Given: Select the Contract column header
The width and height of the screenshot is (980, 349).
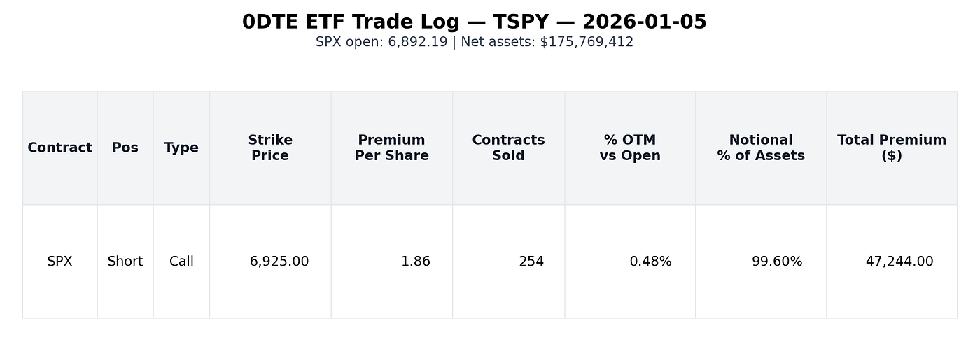Looking at the screenshot, I should (x=59, y=148).
